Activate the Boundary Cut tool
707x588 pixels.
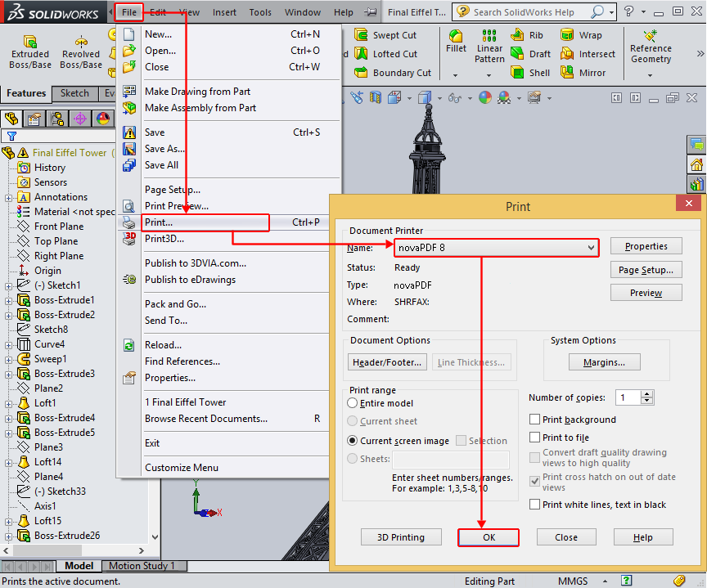[x=393, y=72]
